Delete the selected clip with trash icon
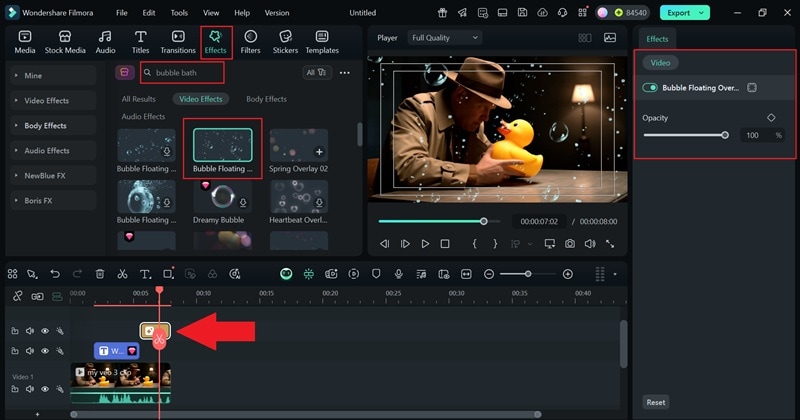Image resolution: width=800 pixels, height=420 pixels. point(100,274)
